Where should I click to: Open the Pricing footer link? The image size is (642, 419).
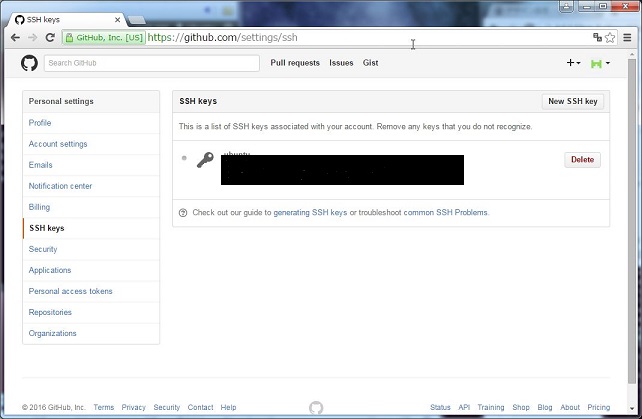coord(599,408)
